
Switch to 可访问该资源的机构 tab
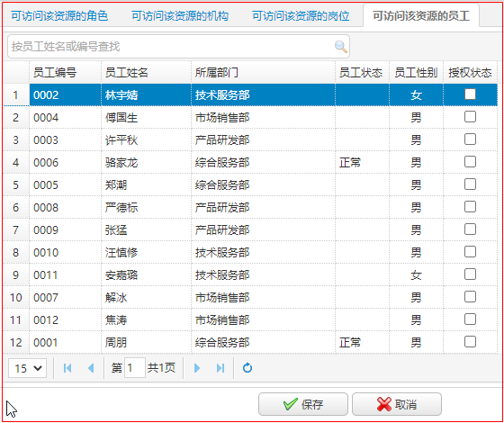[x=180, y=16]
